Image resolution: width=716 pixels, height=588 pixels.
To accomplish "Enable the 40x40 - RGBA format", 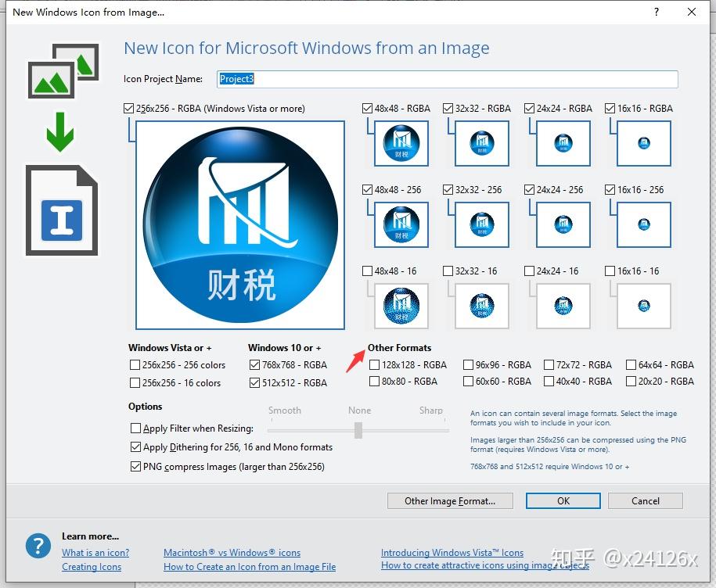I will point(549,381).
